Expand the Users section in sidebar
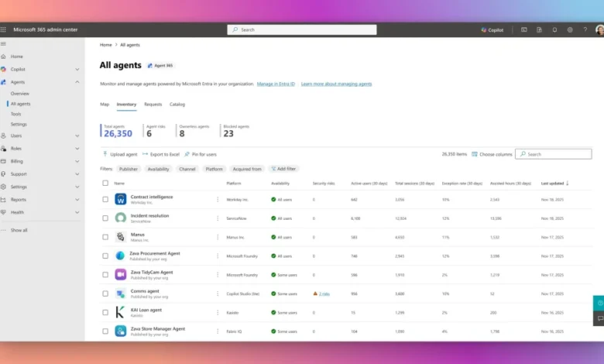 (x=77, y=136)
